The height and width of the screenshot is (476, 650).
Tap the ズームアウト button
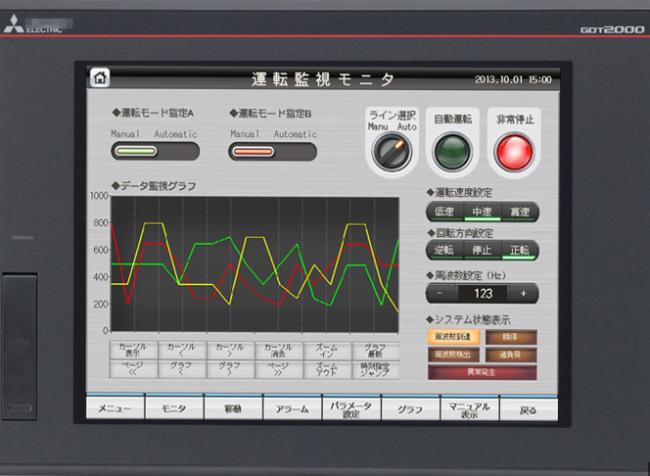pos(327,369)
